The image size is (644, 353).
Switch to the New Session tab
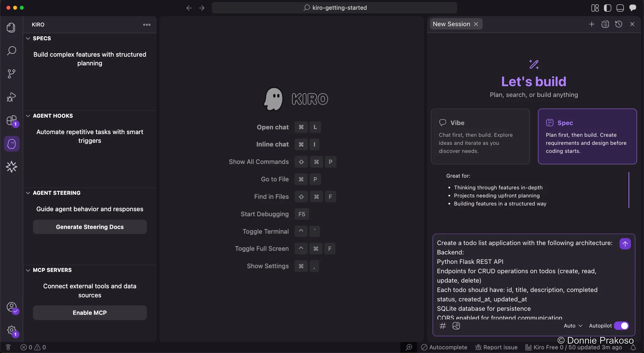pos(451,24)
